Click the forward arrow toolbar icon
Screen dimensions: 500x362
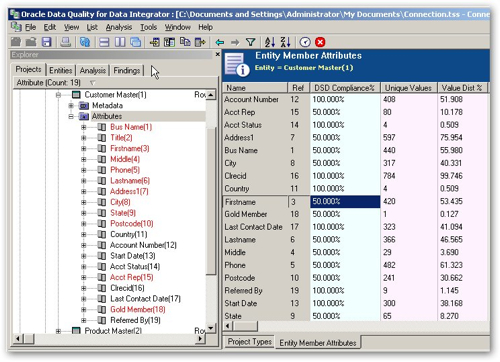(235, 42)
